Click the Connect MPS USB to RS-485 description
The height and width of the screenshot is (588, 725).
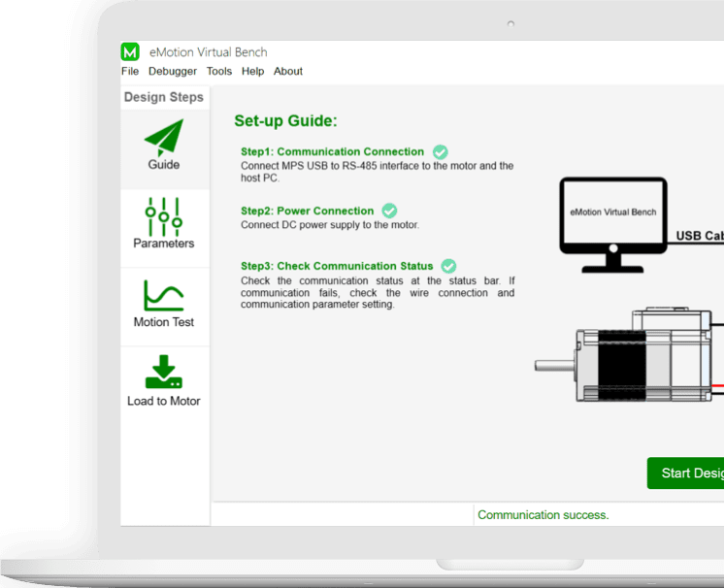(377, 172)
